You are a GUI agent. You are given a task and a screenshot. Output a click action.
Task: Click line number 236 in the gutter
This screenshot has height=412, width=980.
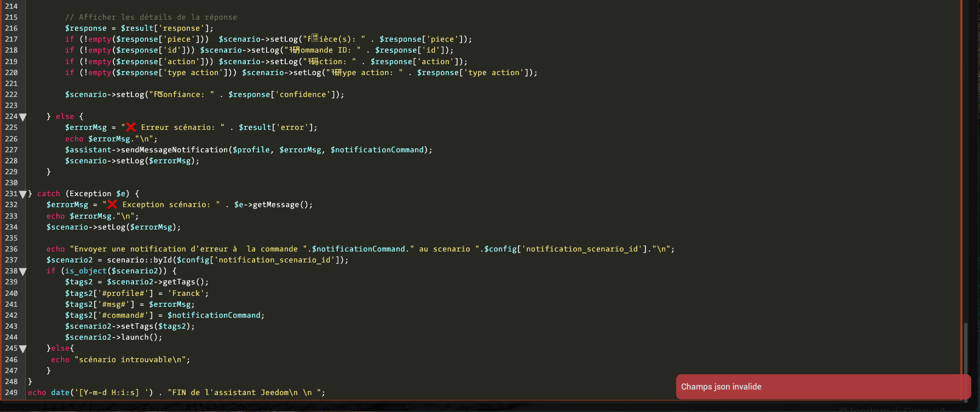11,249
